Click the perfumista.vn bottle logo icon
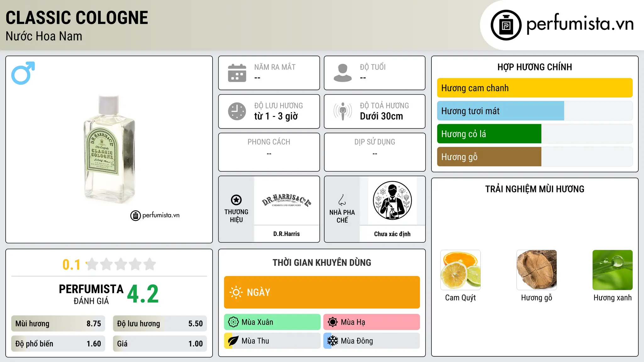 (x=506, y=25)
